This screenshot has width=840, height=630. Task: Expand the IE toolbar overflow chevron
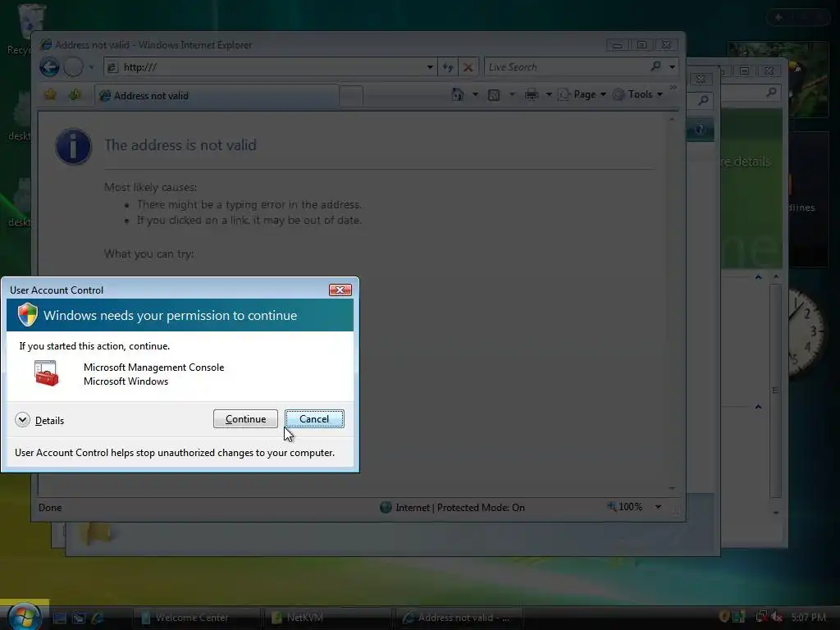tap(673, 87)
